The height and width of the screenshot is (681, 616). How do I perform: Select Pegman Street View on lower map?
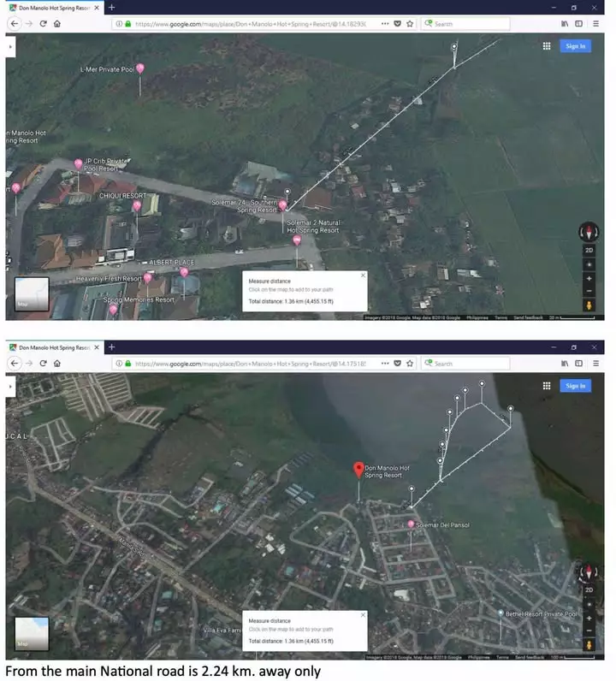pos(589,645)
